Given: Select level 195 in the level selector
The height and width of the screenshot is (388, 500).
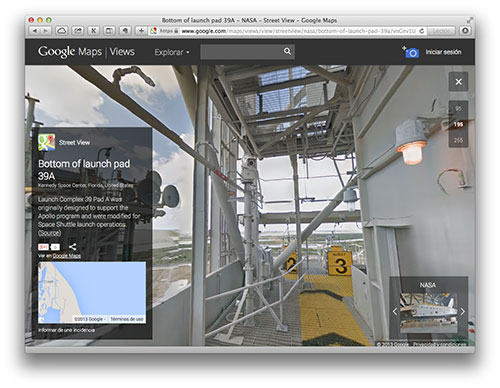Looking at the screenshot, I should click(x=458, y=124).
